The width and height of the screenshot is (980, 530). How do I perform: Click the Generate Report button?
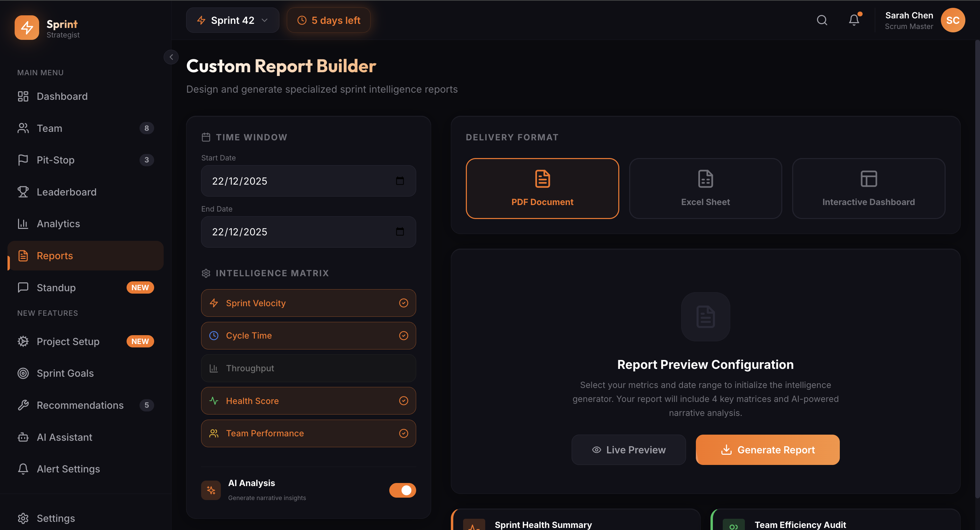coord(767,450)
